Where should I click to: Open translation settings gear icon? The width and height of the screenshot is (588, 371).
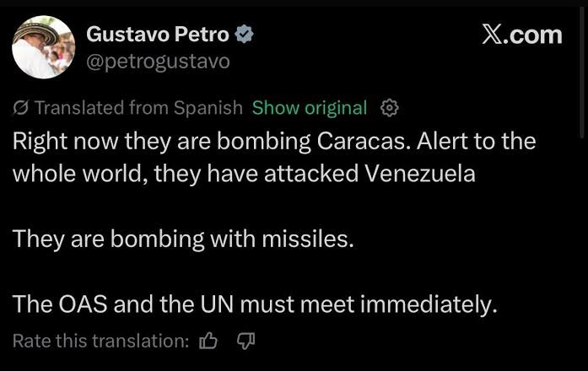point(389,108)
